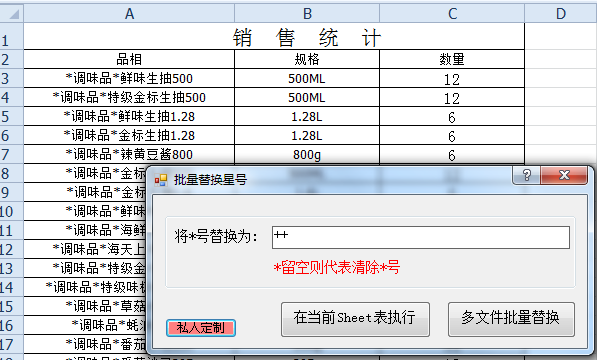Click the 销售统计 title cell

tap(274, 37)
